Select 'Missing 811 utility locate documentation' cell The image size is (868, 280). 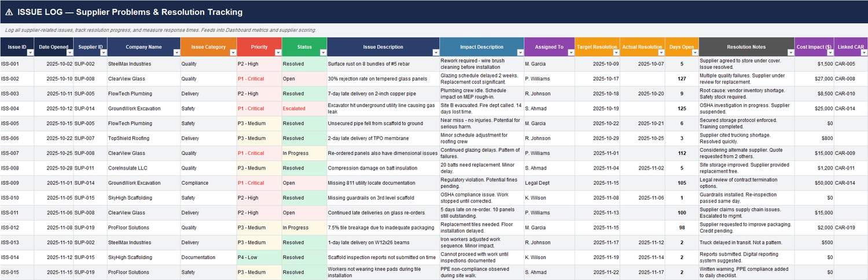point(383,183)
